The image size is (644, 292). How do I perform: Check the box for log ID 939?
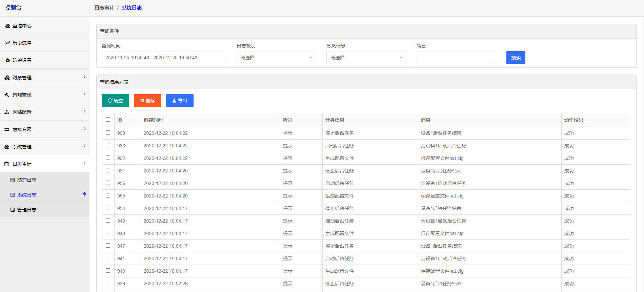click(108, 283)
